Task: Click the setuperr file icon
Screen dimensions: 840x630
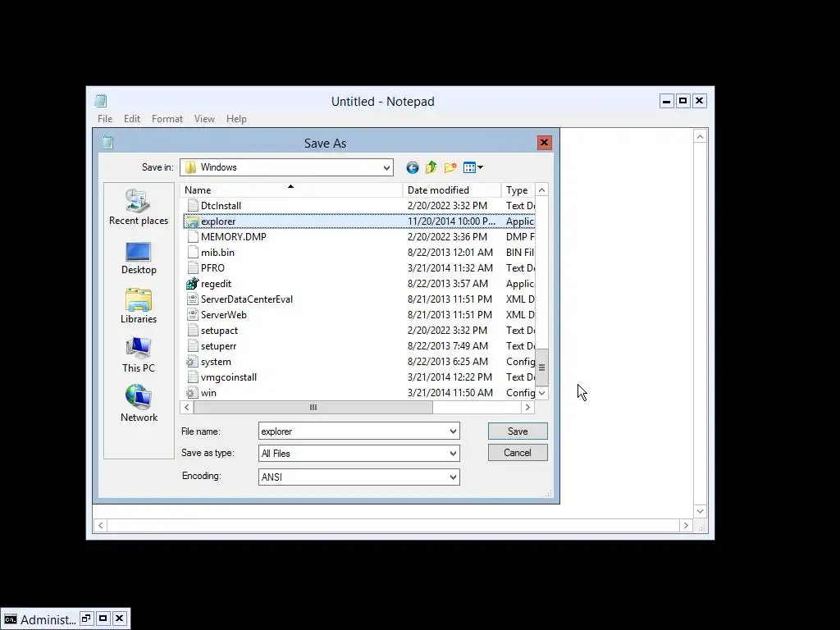Action: point(192,346)
